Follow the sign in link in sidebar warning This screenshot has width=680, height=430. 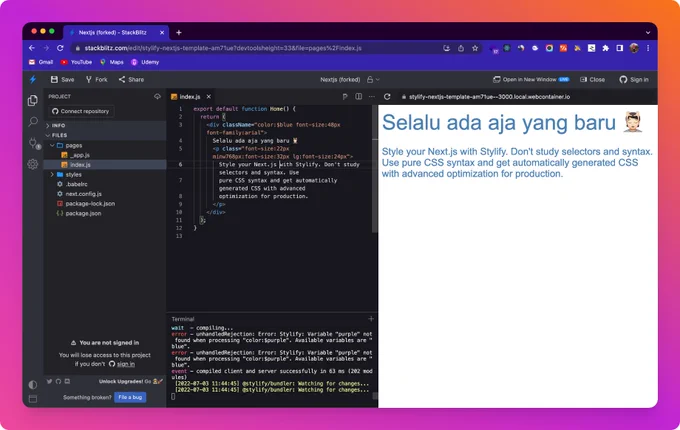click(126, 364)
